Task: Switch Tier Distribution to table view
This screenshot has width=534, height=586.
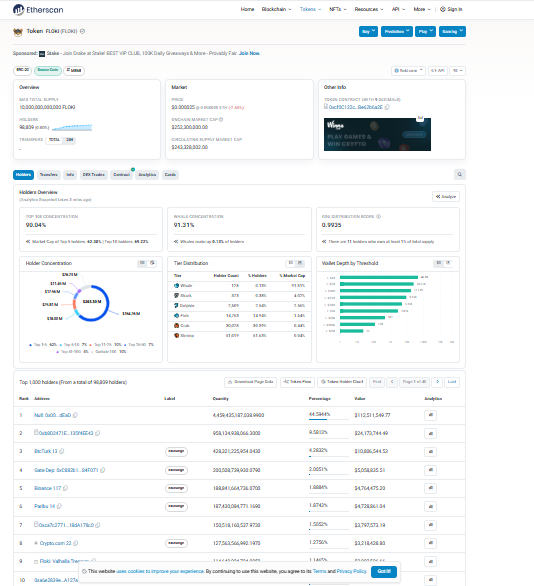Action: click(x=290, y=263)
